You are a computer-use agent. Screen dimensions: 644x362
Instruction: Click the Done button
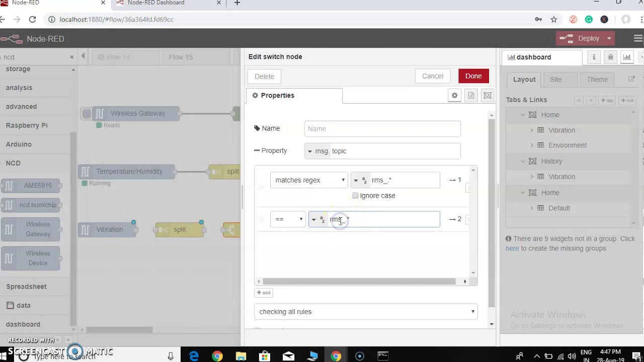(x=473, y=76)
